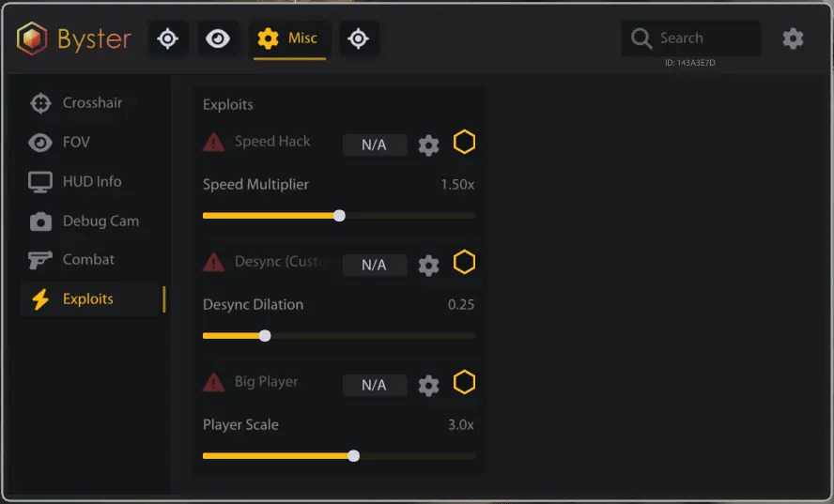Set the Speed Hack N/A keybind

click(x=375, y=145)
